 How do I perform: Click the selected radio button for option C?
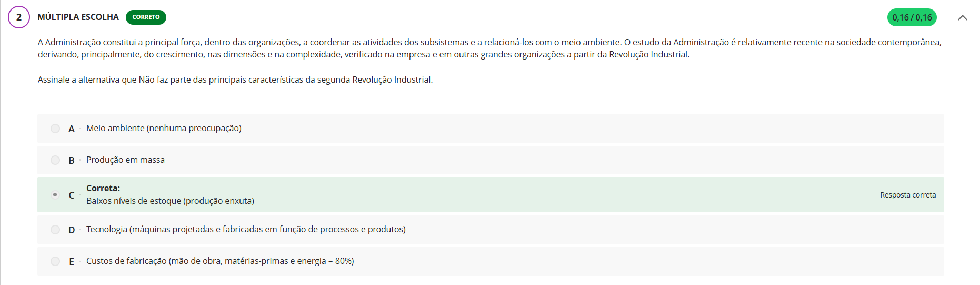(x=55, y=195)
